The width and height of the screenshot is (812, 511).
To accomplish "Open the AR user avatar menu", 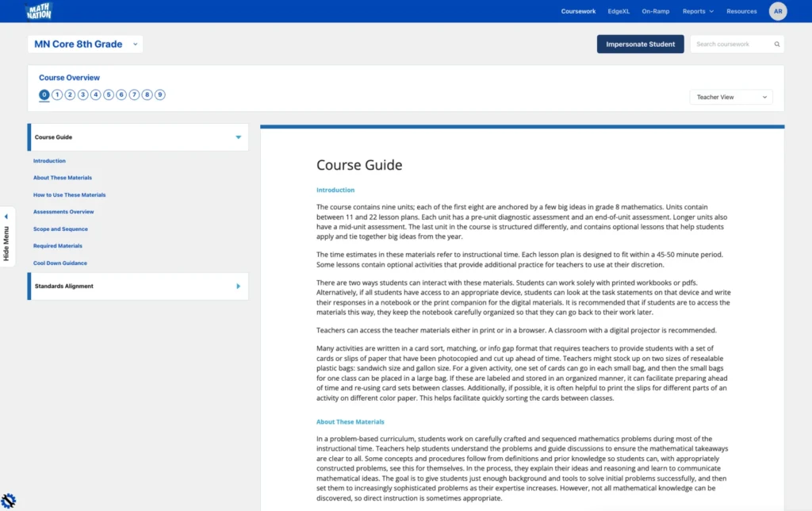I will coord(778,11).
